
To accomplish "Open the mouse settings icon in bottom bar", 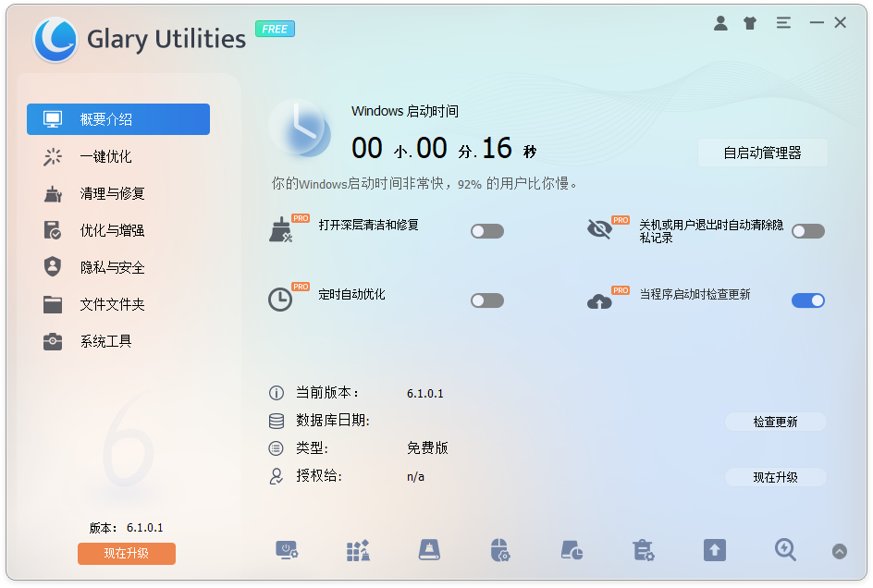I will point(500,550).
